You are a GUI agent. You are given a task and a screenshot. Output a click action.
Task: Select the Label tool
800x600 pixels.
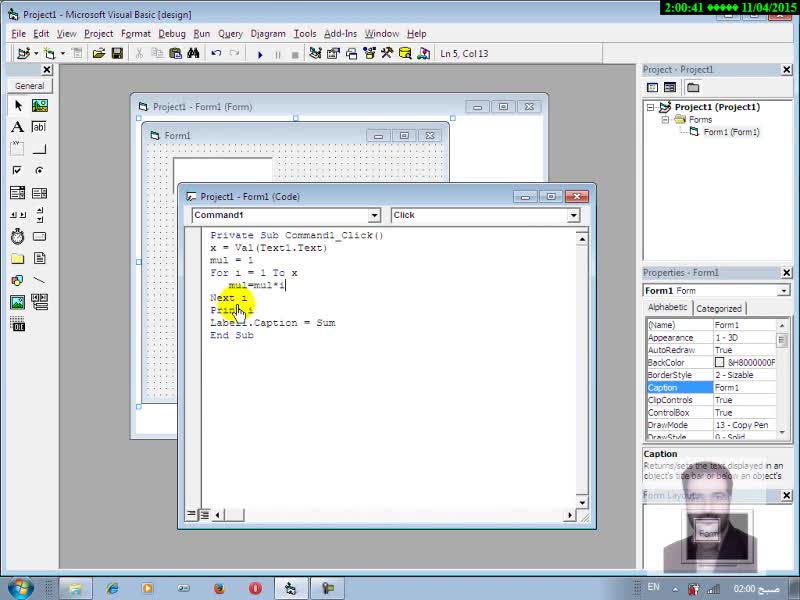[18, 127]
